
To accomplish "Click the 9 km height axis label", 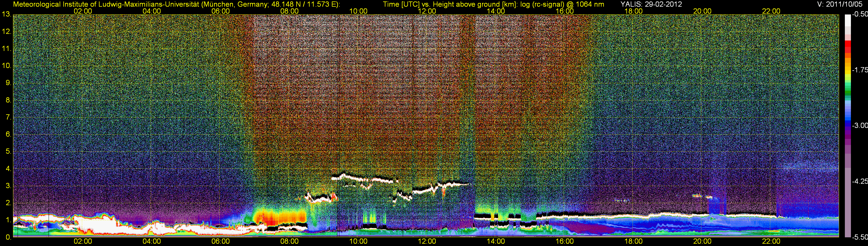I will (x=8, y=83).
